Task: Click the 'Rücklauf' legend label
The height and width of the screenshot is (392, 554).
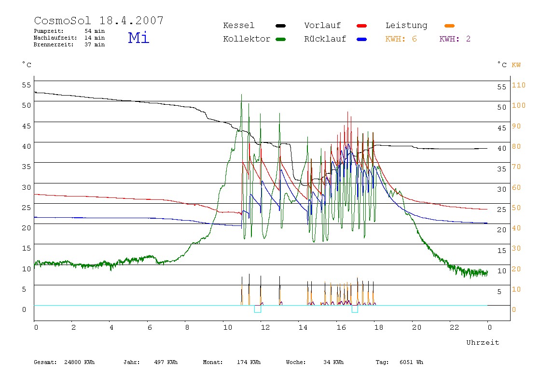Action: coord(325,39)
